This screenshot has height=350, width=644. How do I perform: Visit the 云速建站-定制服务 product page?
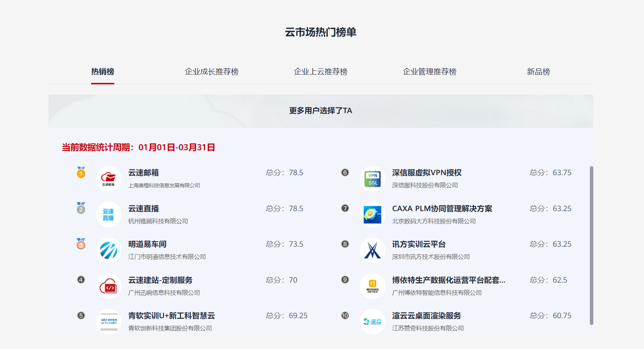tap(160, 280)
